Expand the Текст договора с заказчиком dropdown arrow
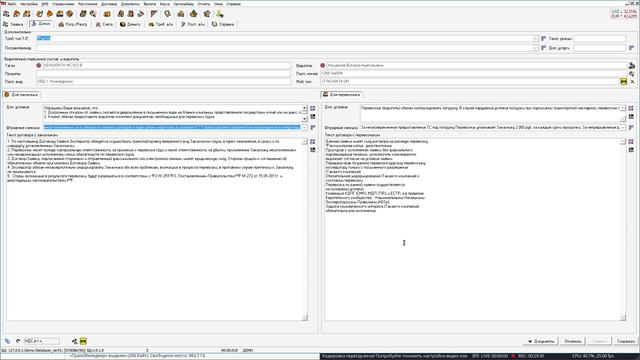640x360 pixels. [304, 141]
